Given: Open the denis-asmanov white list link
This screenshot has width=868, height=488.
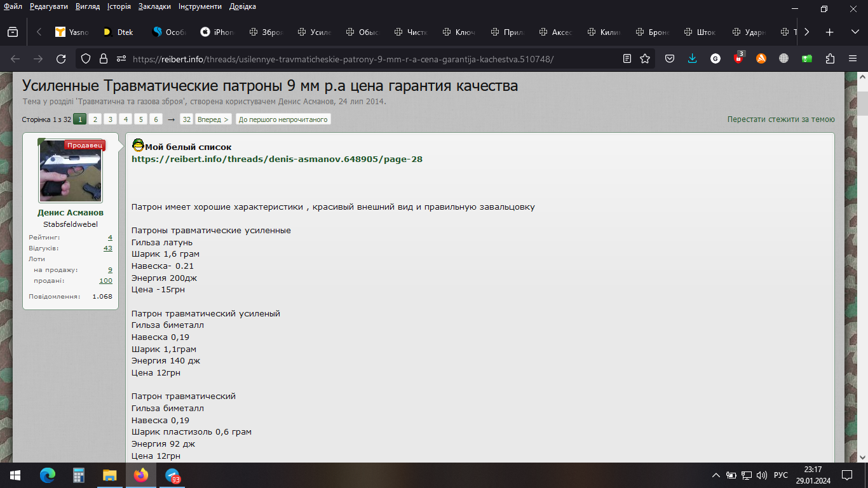Looking at the screenshot, I should pos(276,159).
